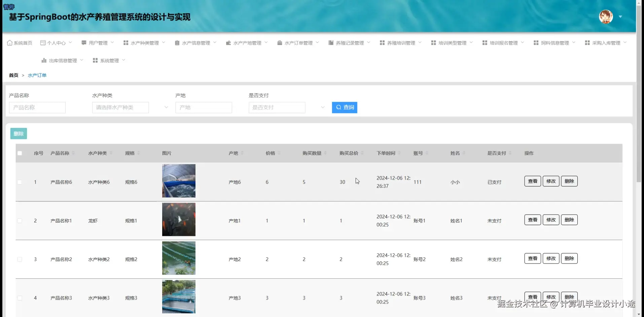Click the home icon beside 系统首页
This screenshot has height=317, width=644.
(x=10, y=43)
